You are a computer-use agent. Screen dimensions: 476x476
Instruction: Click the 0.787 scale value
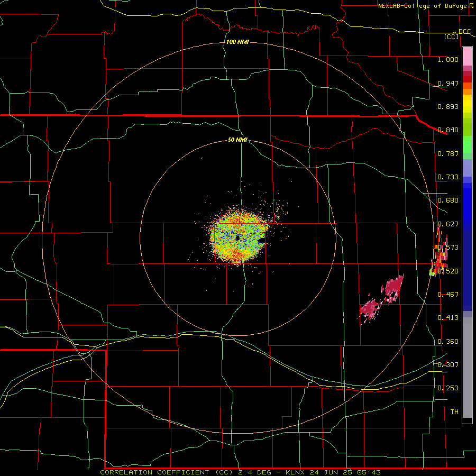(448, 153)
